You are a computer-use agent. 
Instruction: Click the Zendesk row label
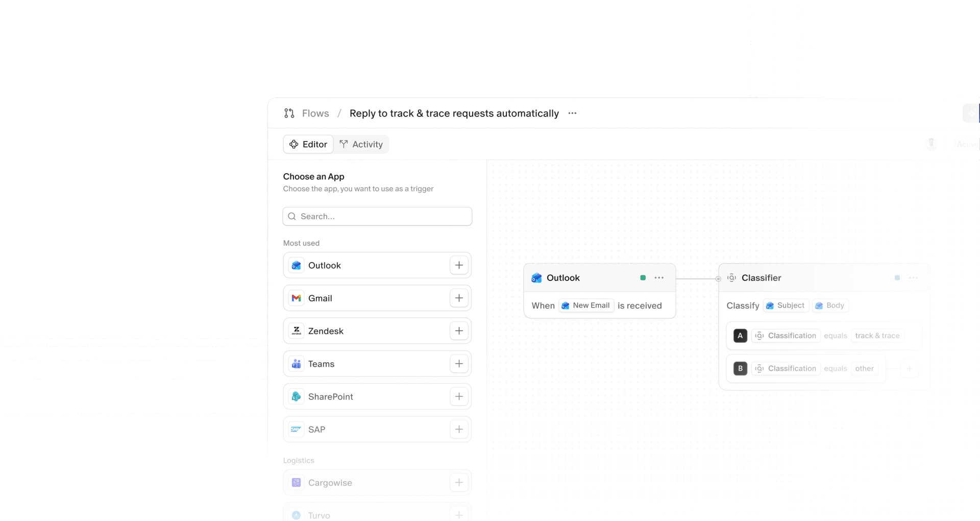(326, 331)
